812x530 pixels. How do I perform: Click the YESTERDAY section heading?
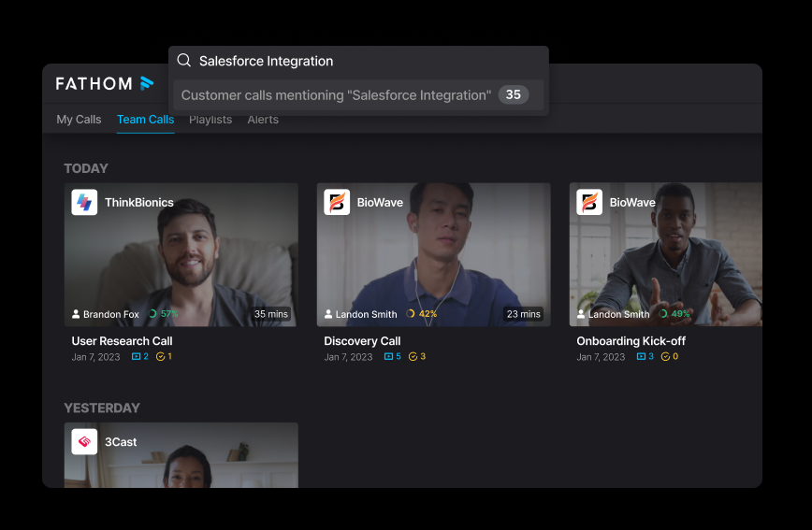point(102,408)
